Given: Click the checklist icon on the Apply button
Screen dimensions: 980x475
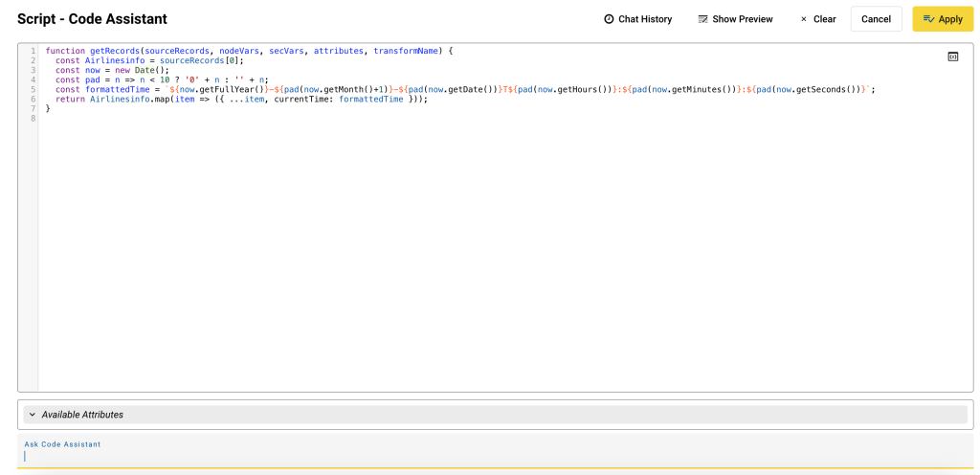Looking at the screenshot, I should pyautogui.click(x=928, y=19).
